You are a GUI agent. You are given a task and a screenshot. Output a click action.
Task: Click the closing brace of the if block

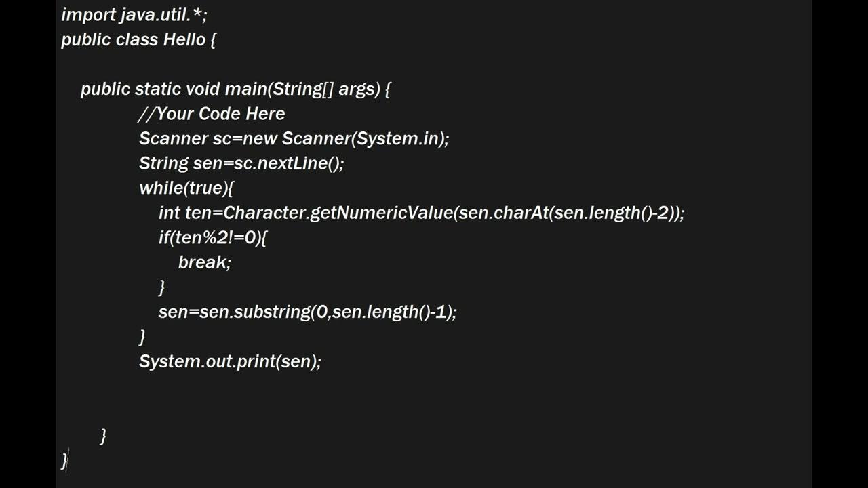161,287
